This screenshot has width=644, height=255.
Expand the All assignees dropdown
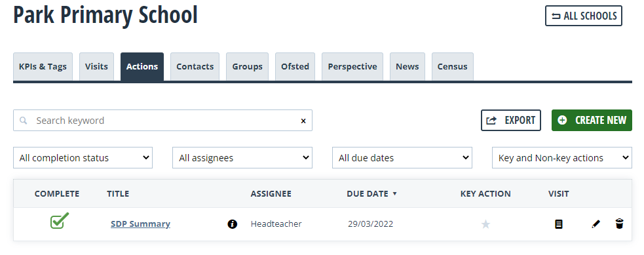(x=242, y=158)
